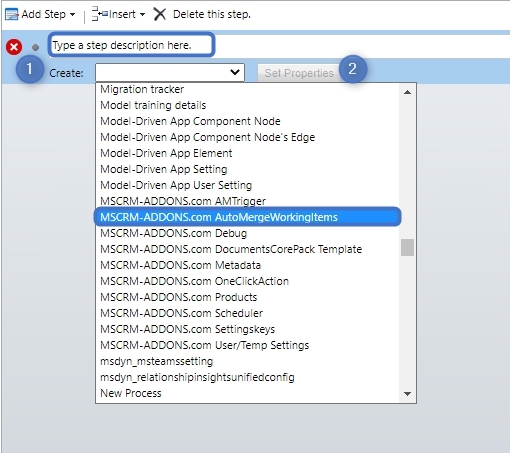Click the Add Step icon

click(x=12, y=15)
